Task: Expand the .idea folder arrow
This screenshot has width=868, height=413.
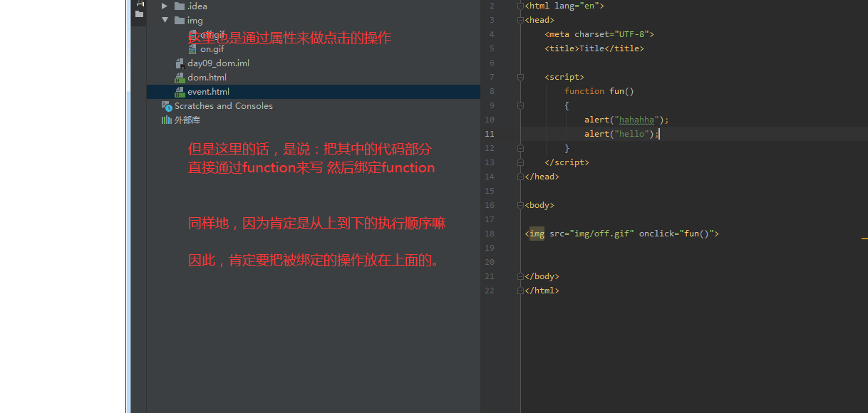Action: click(x=165, y=6)
